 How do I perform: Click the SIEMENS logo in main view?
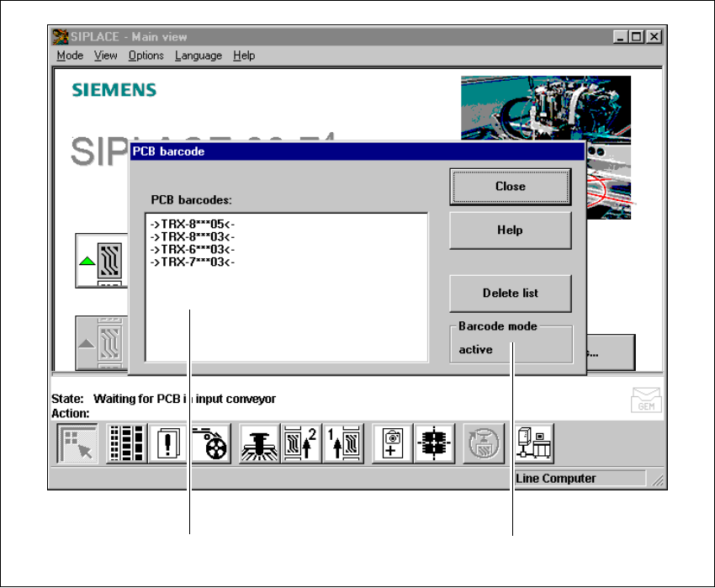(114, 90)
